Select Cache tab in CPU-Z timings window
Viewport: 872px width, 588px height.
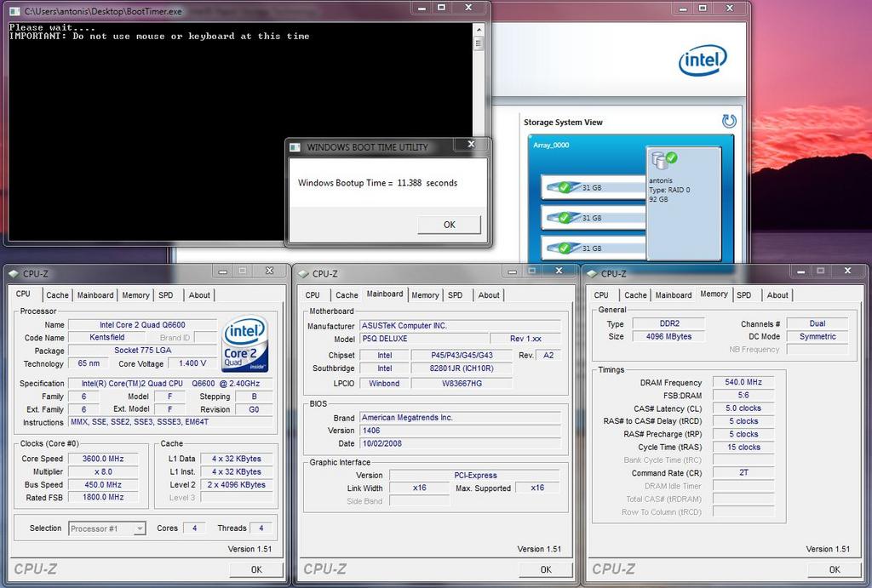click(635, 295)
